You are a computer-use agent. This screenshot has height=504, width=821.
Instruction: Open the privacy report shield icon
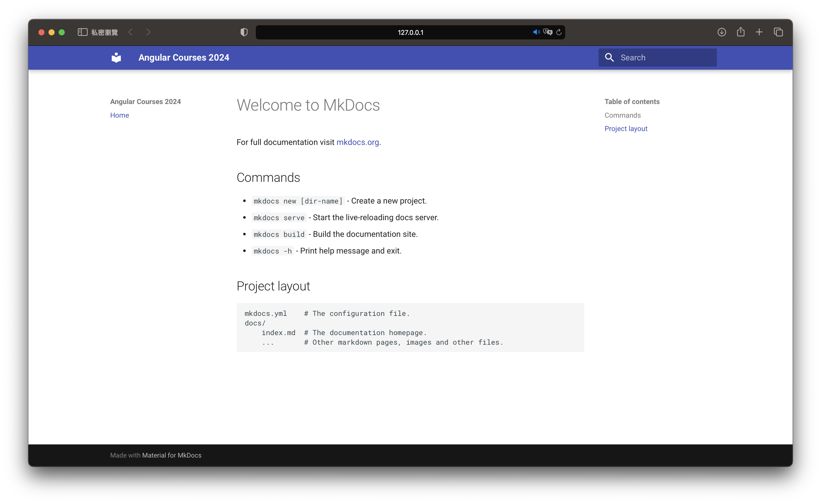(244, 32)
